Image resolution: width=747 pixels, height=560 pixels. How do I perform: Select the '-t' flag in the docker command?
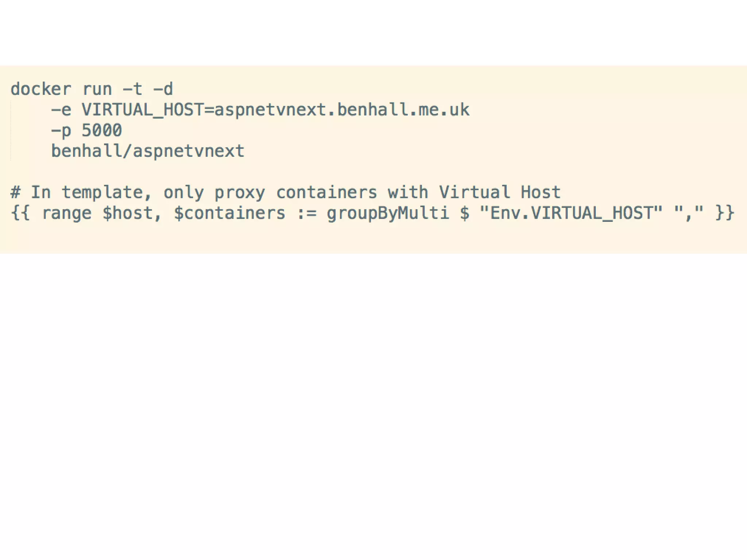point(132,89)
